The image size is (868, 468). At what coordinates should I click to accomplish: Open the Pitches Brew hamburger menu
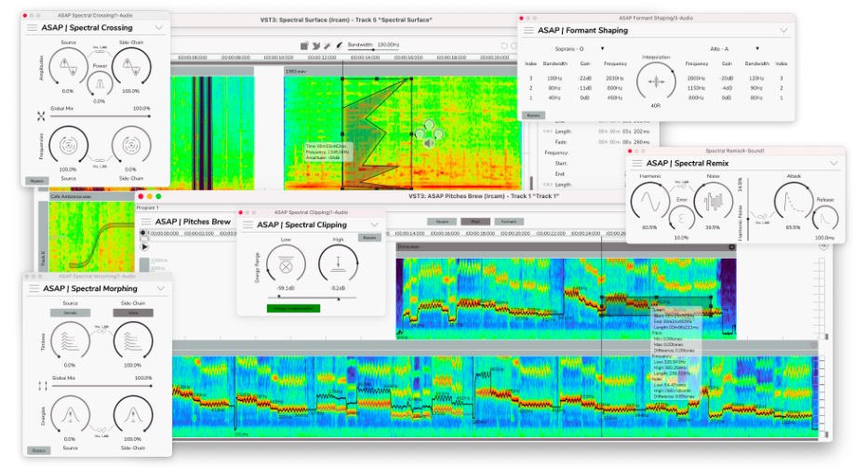tap(146, 222)
